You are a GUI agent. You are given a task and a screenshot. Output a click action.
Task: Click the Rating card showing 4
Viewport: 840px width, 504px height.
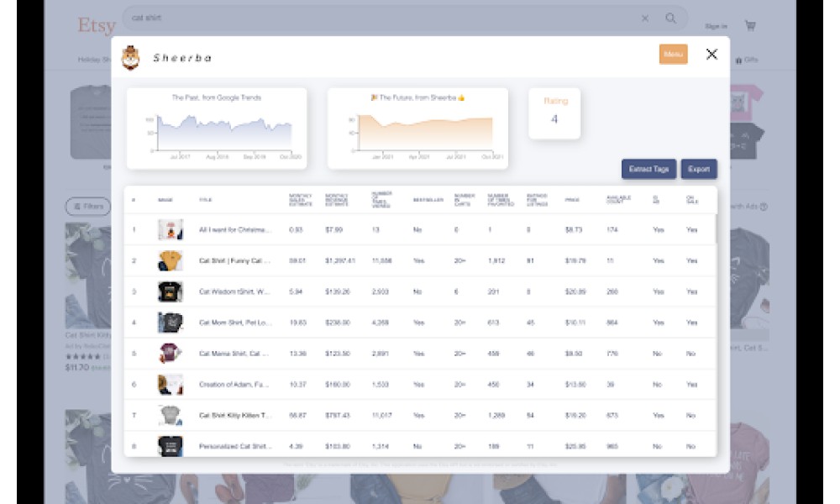pos(554,113)
